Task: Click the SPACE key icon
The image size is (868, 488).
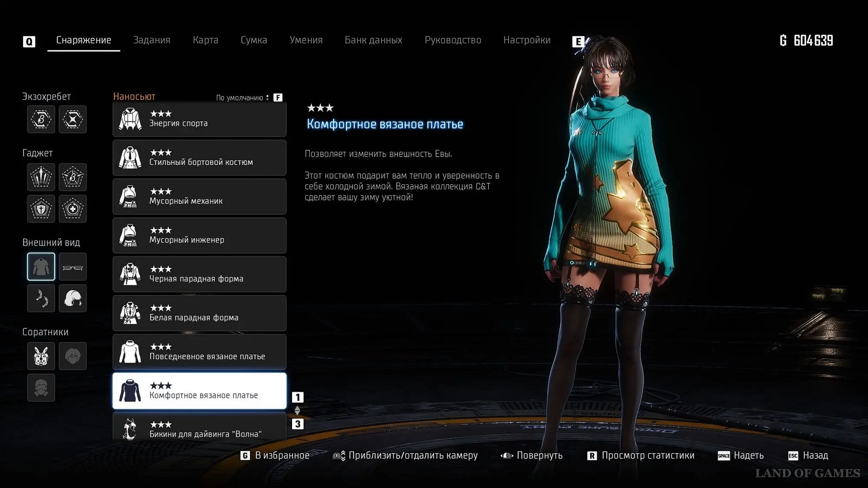Action: tap(723, 455)
